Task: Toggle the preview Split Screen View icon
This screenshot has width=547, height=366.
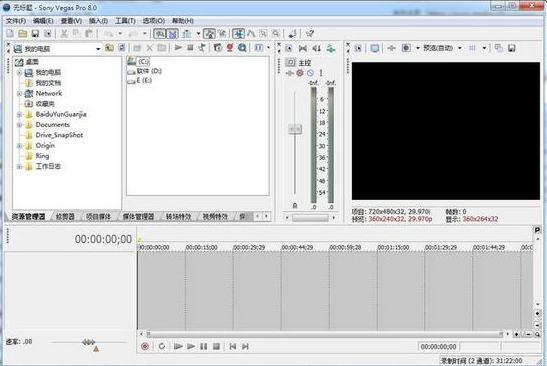Action: click(406, 48)
